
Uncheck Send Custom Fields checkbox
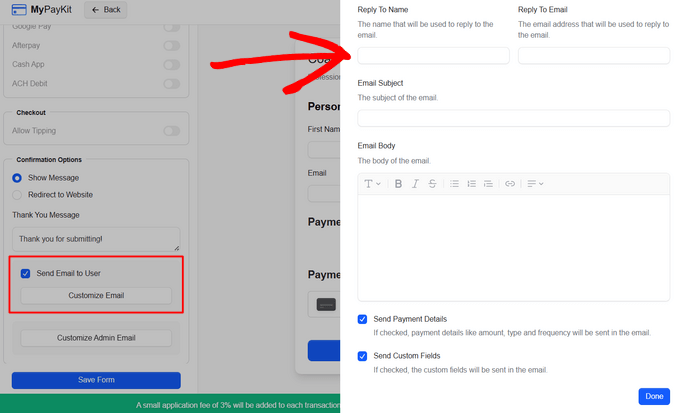[363, 356]
